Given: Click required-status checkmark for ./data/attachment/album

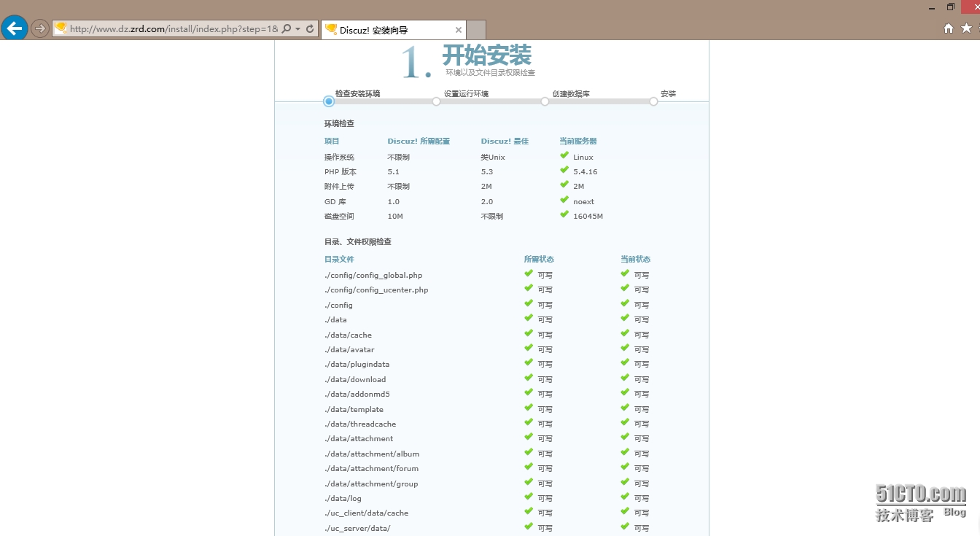Looking at the screenshot, I should coord(529,452).
